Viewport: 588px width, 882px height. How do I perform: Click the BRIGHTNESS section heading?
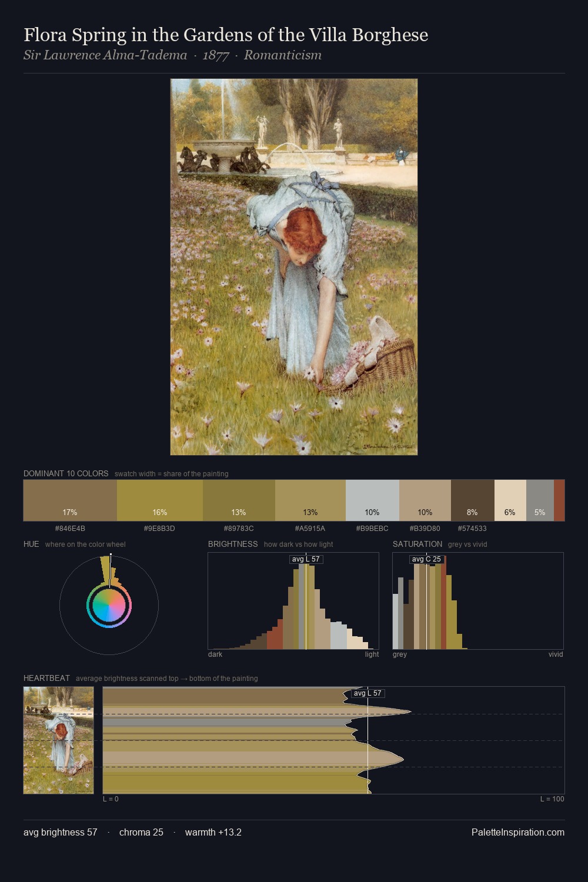233,544
